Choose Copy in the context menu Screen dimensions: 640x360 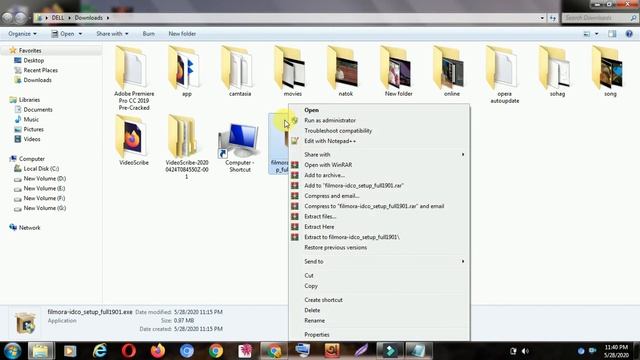pos(311,286)
